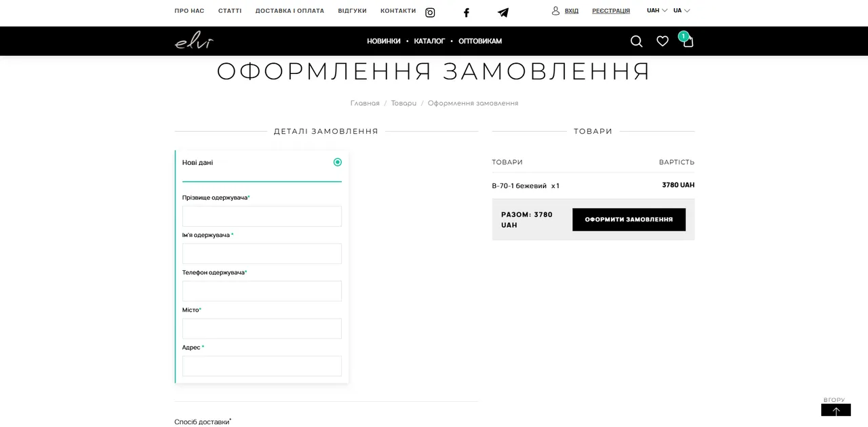Open the Facebook page icon
The width and height of the screenshot is (868, 427).
[467, 12]
